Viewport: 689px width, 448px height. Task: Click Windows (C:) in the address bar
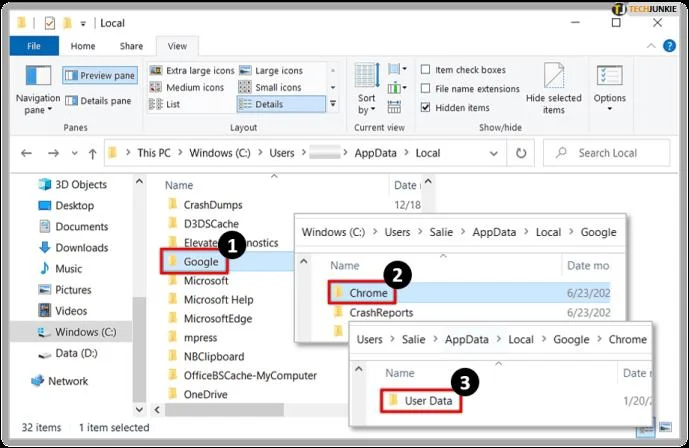coord(220,153)
